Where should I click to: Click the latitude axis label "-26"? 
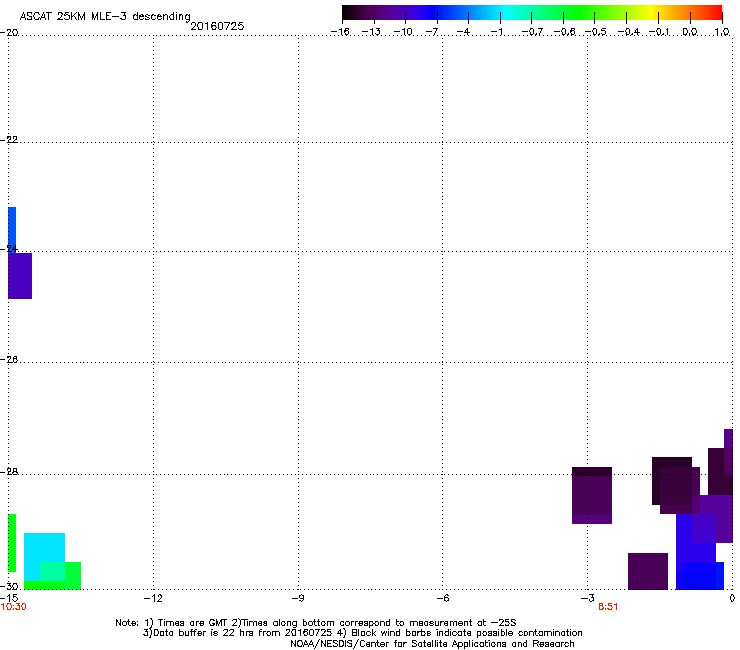pos(9,360)
